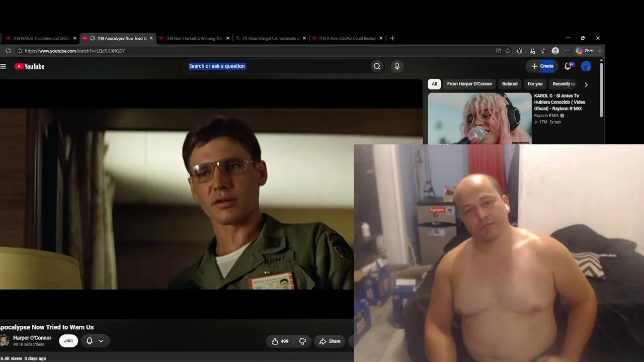Close the 'A New SQUAD Could Reshape' tab
Viewport: 644px width, 362px height.
pos(381,38)
